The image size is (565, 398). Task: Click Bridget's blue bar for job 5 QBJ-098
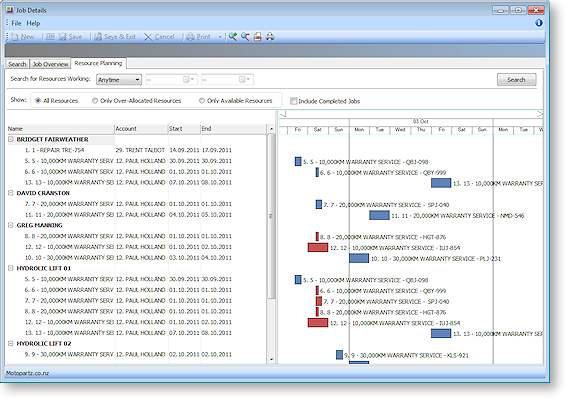pyautogui.click(x=298, y=161)
